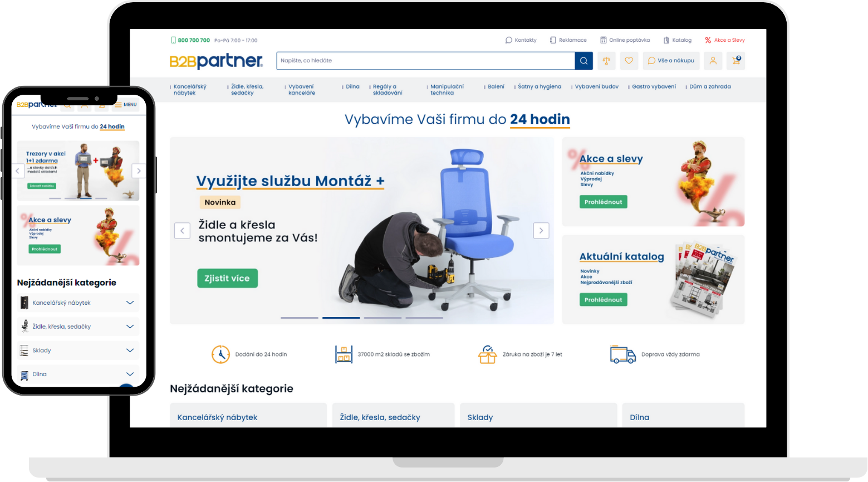Go to the previous slide on the laptop banner
This screenshot has width=868, height=482.
tap(182, 231)
